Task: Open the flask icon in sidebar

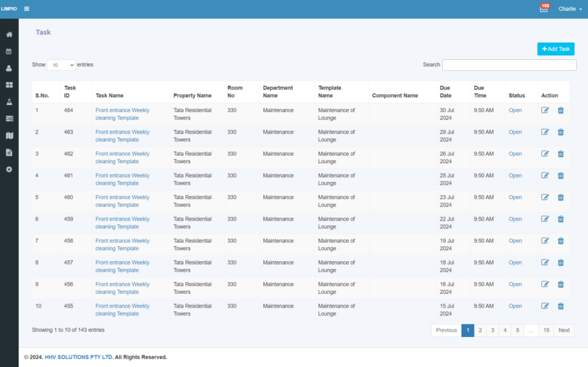Action: click(9, 102)
